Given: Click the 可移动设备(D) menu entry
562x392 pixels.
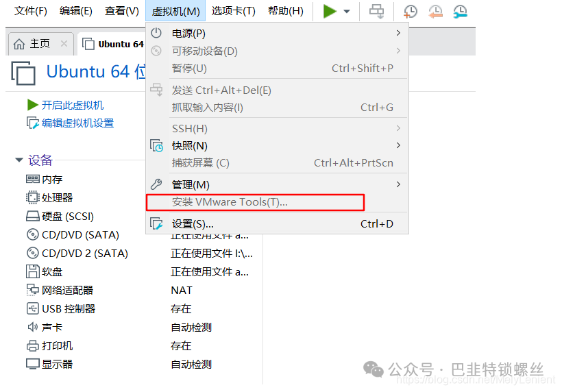Looking at the screenshot, I should (x=277, y=51).
